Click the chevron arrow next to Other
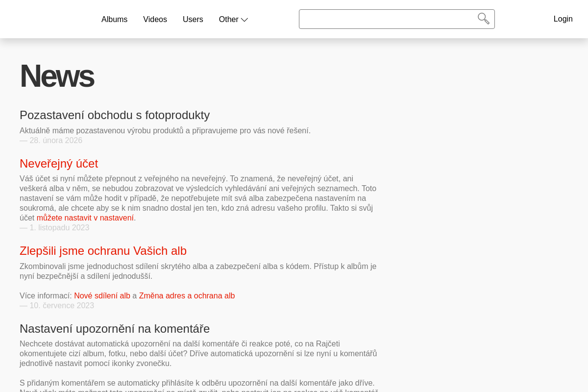The width and height of the screenshot is (588, 392). pyautogui.click(x=244, y=20)
